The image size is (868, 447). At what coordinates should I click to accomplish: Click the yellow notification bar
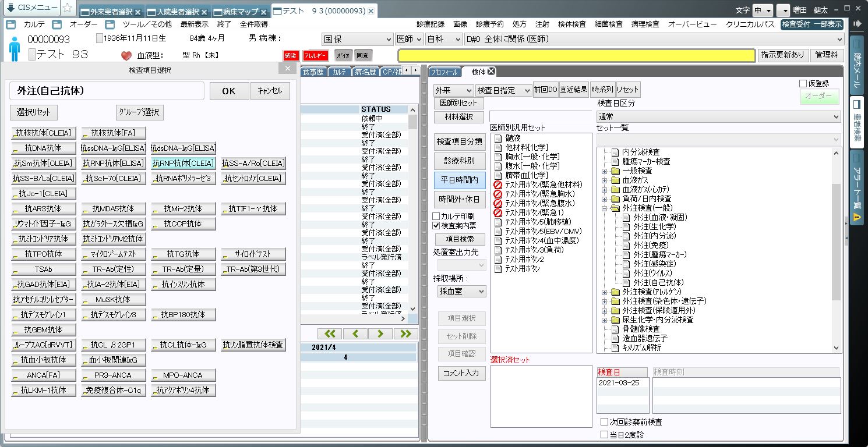[576, 55]
